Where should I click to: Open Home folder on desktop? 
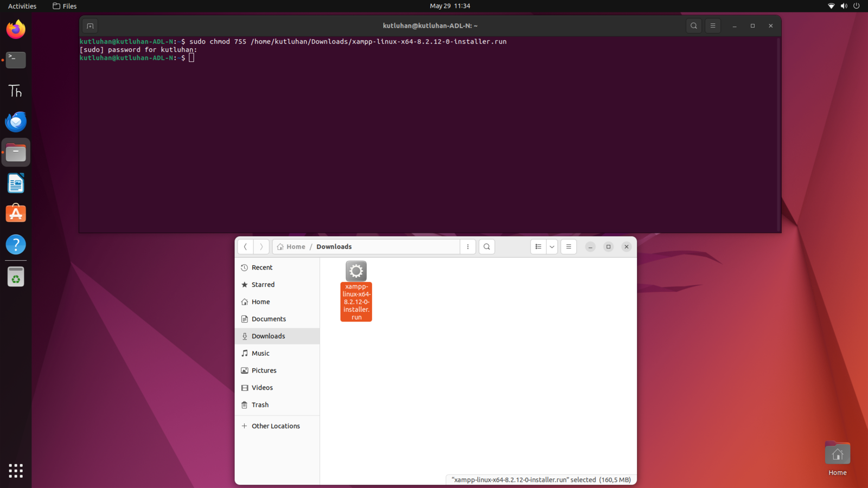(x=838, y=459)
